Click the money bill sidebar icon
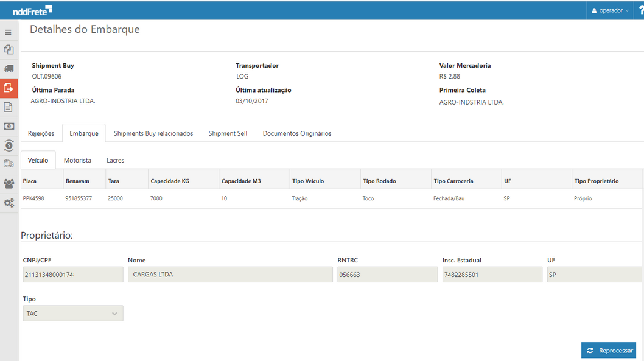 (x=9, y=126)
